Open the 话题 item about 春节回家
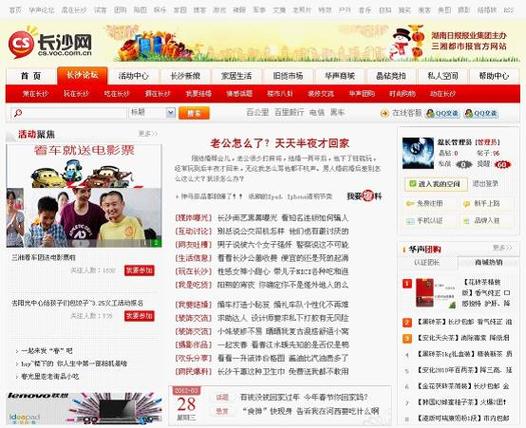 tap(304, 397)
